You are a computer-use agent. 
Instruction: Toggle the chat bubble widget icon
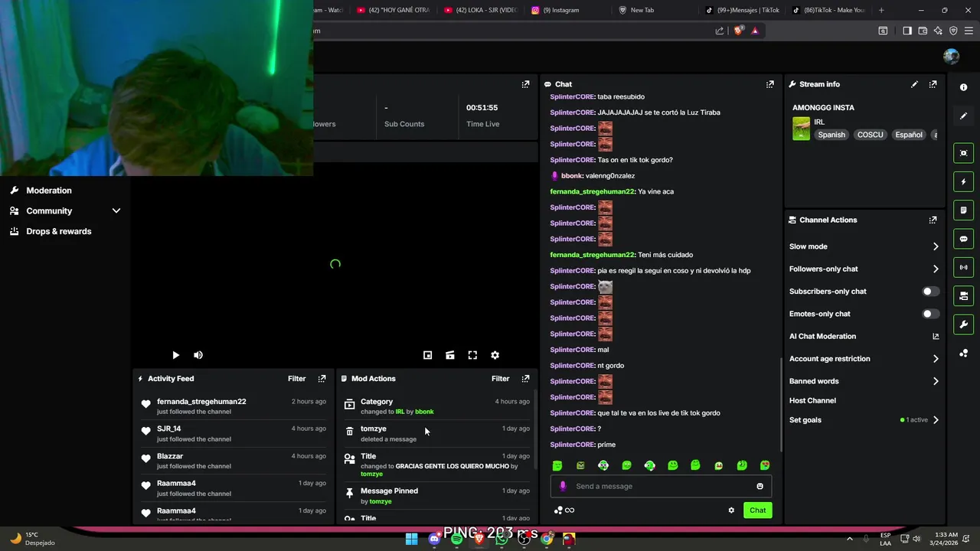(x=963, y=239)
